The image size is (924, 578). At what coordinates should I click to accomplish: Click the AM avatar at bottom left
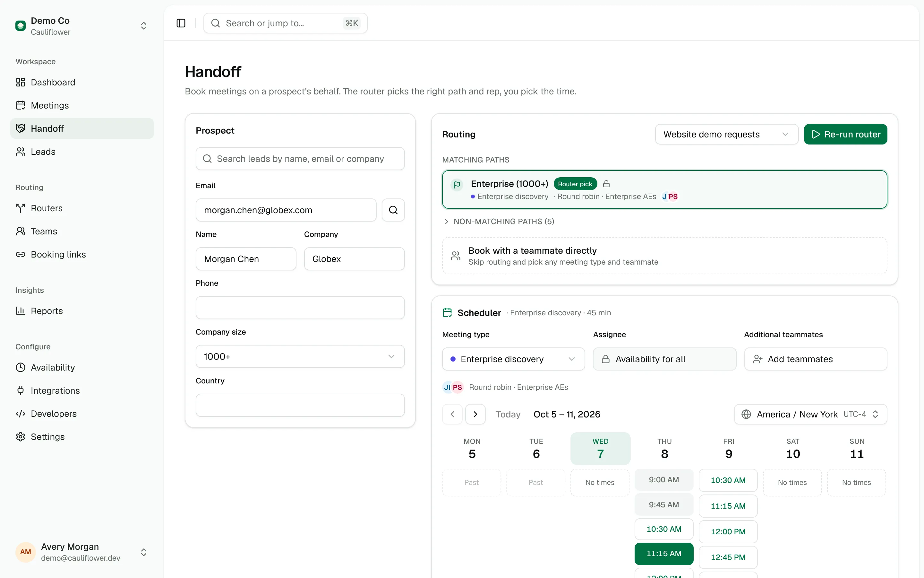(26, 552)
